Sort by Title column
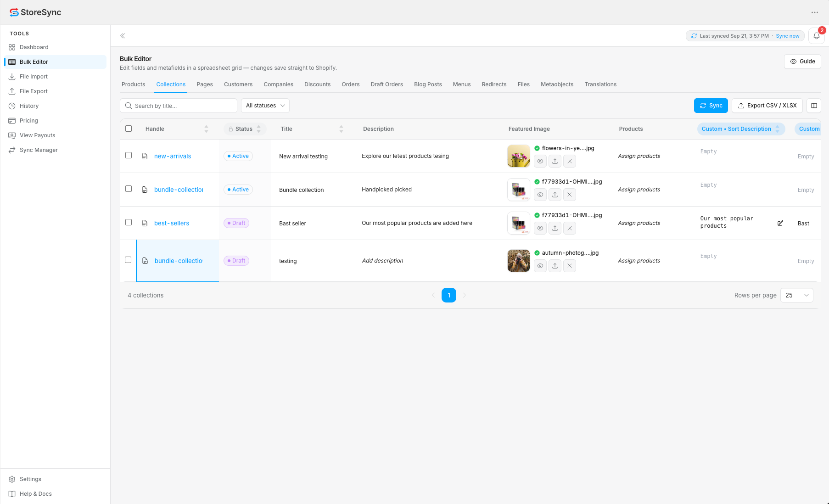Viewport: 829px width, 504px height. pos(341,129)
